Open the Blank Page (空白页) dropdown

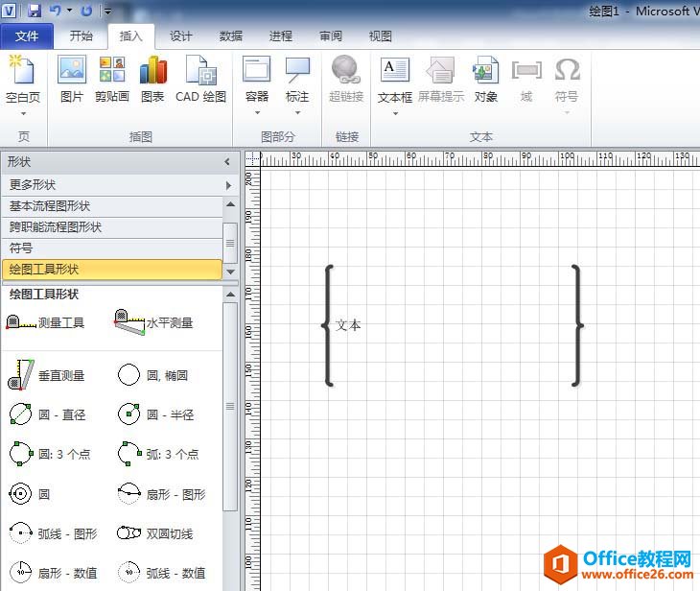(x=23, y=113)
